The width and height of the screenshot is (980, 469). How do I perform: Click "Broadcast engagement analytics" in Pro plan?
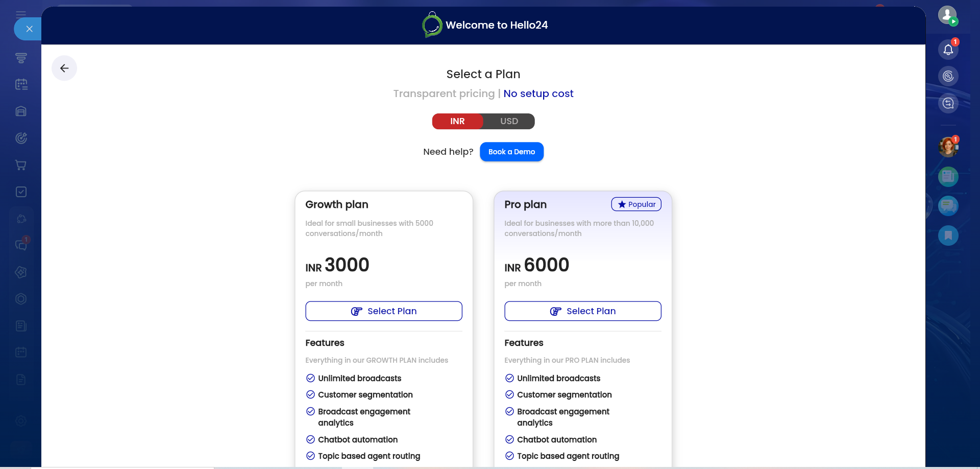(563, 417)
